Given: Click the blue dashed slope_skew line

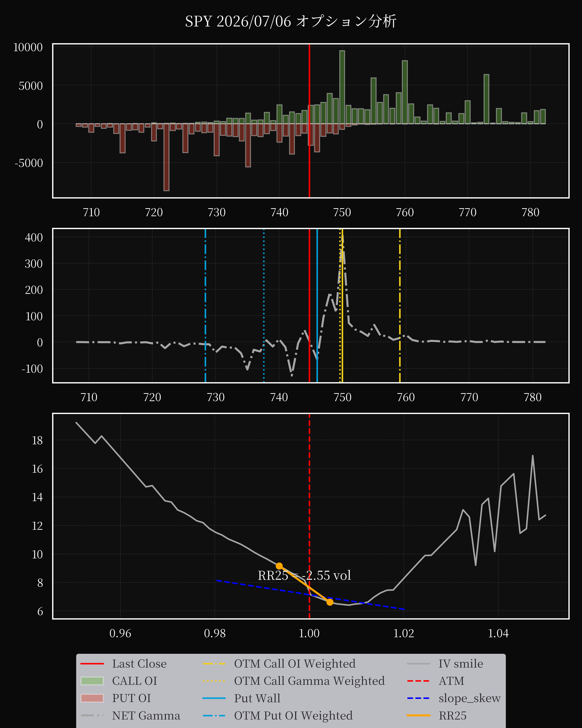Looking at the screenshot, I should click(310, 595).
